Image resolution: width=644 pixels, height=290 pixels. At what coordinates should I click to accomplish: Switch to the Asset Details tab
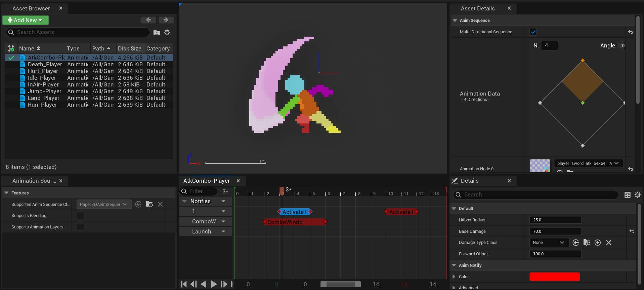point(477,8)
